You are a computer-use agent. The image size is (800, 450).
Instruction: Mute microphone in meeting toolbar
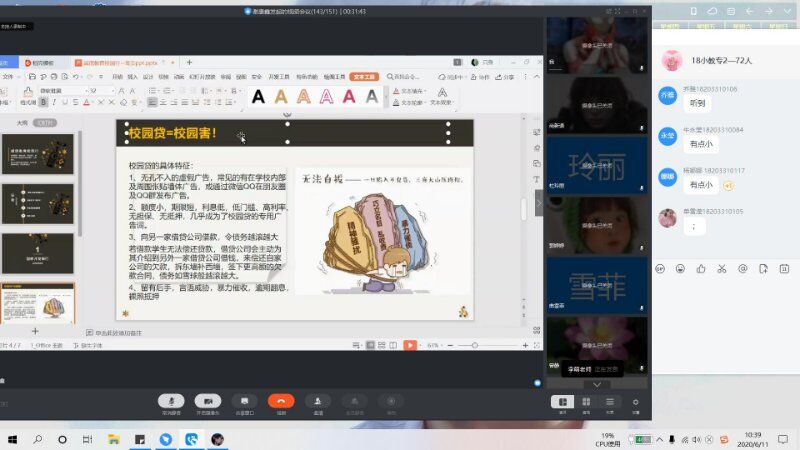[x=171, y=400]
